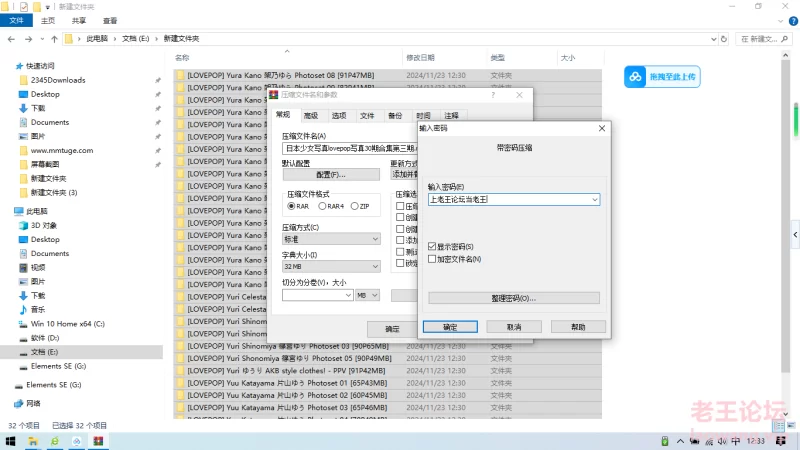Image resolution: width=800 pixels, height=450 pixels.
Task: Enable the 加密文件名 checkbox
Action: pyautogui.click(x=432, y=259)
